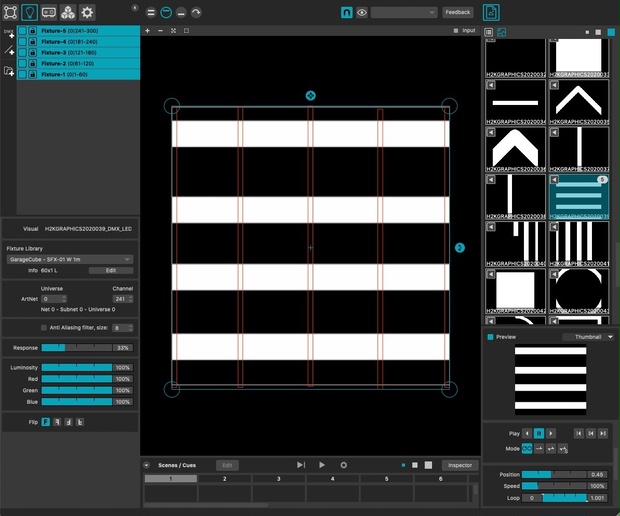Open the modules cubes workspace icon
620x516 pixels.
click(x=68, y=13)
